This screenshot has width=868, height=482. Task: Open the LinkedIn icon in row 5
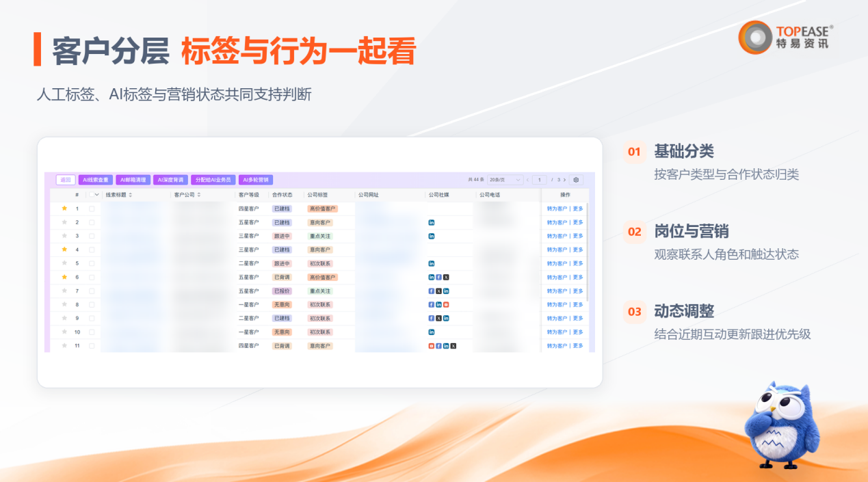432,263
